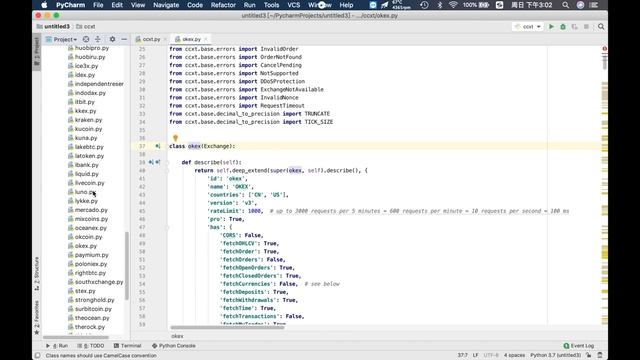Open the PyCharm application menu
Image resolution: width=640 pixels, height=360 pixels.
[71, 5]
